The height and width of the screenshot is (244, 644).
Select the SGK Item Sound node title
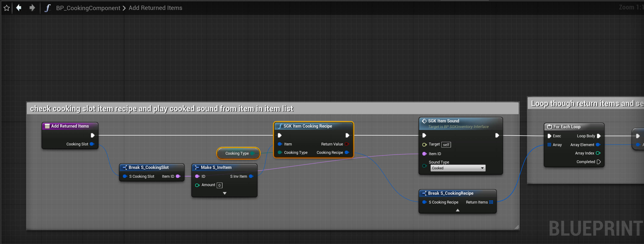[443, 121]
